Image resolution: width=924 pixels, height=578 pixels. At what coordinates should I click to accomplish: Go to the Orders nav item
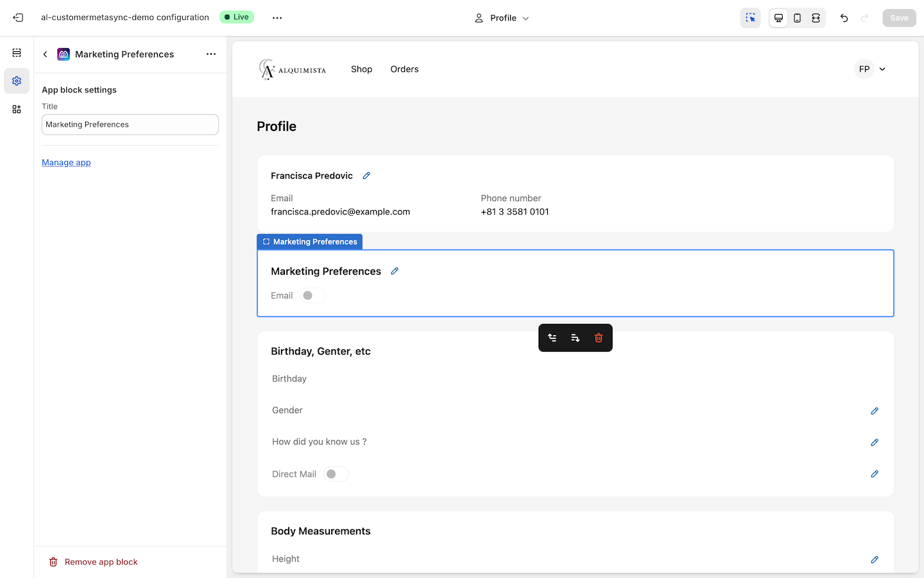[x=404, y=69]
